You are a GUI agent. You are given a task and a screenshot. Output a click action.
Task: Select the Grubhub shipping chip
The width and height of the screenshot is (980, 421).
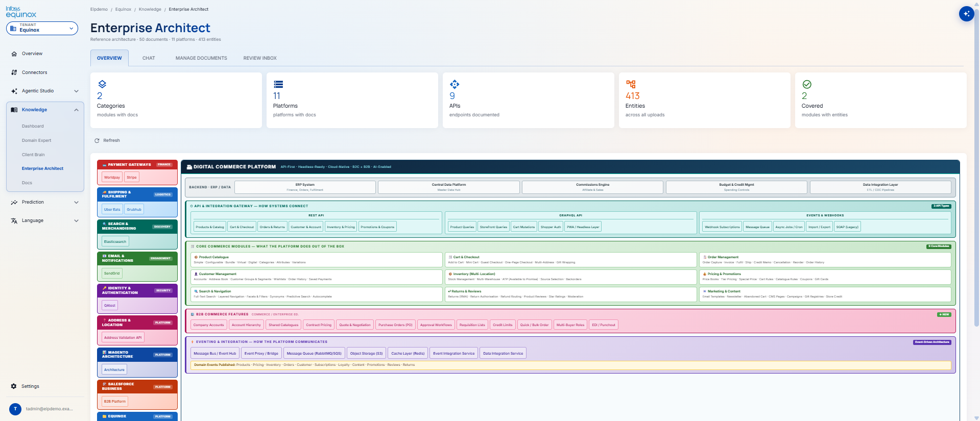pyautogui.click(x=134, y=209)
